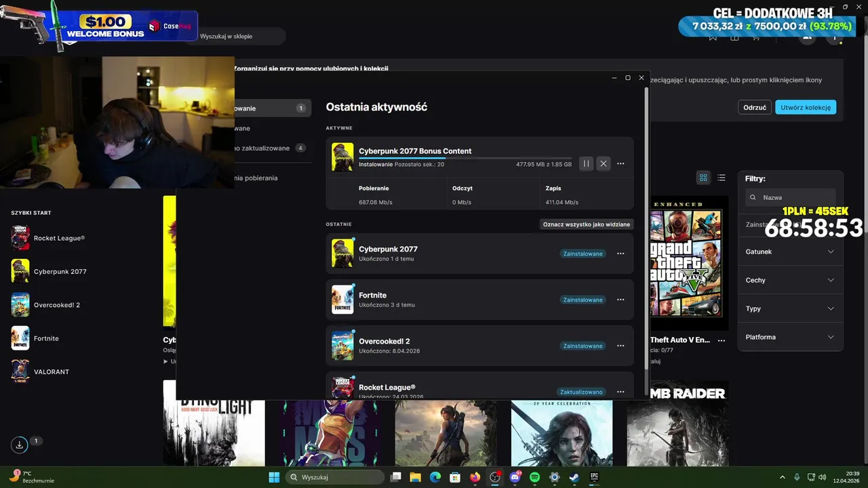Viewport: 868px width, 488px height.
Task: Focus the 'Wyszukaj w sklepie' search field
Action: 235,36
